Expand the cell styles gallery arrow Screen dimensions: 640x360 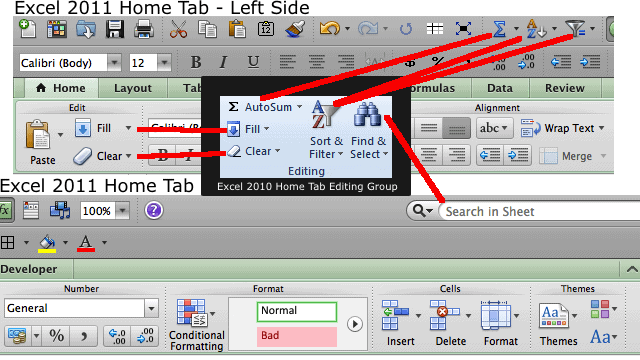(355, 324)
